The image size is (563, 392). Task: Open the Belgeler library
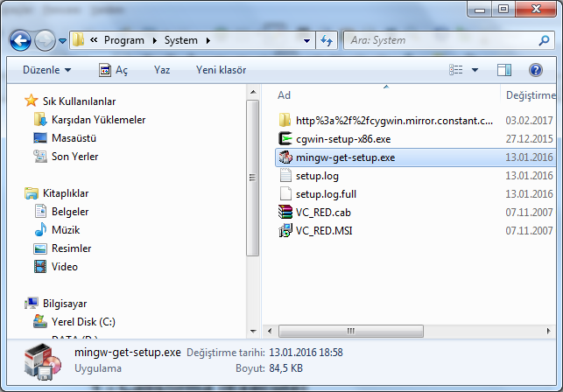pos(70,212)
